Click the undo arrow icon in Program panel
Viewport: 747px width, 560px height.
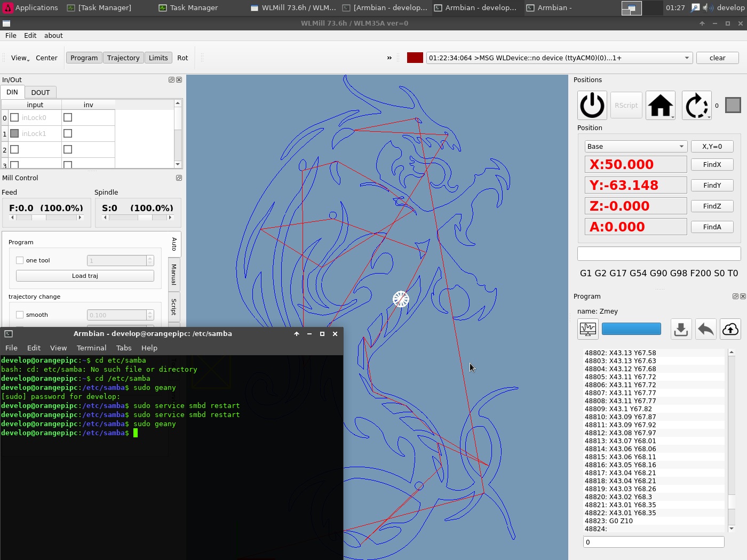[x=705, y=329]
